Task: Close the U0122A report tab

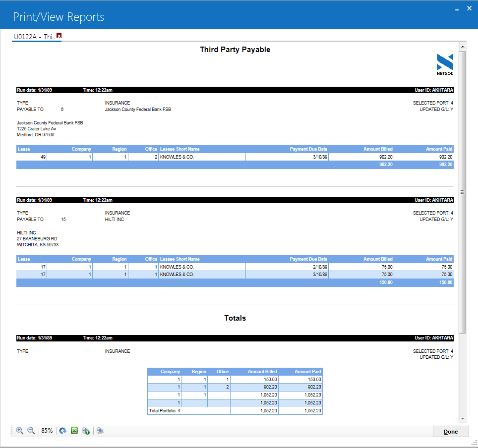Action: click(59, 36)
